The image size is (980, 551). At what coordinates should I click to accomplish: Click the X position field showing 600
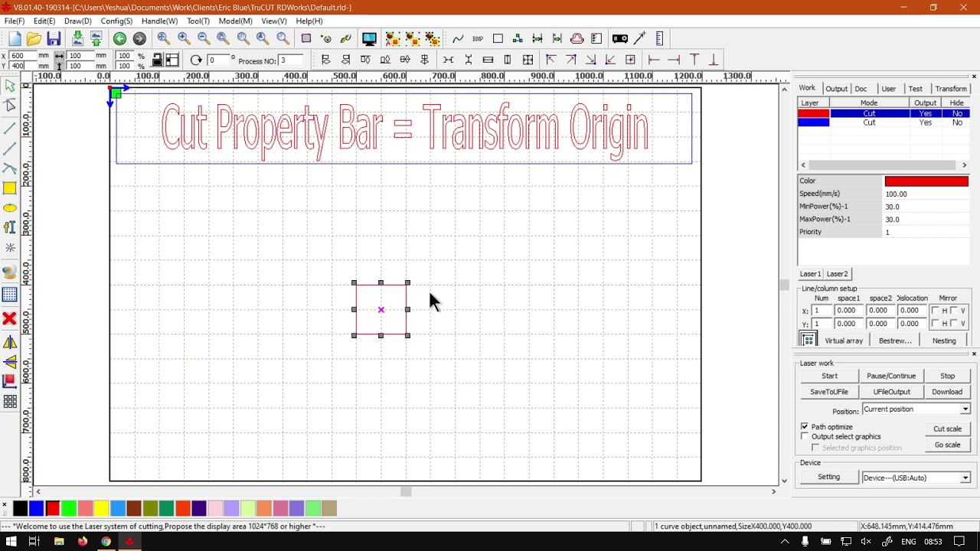(x=24, y=56)
